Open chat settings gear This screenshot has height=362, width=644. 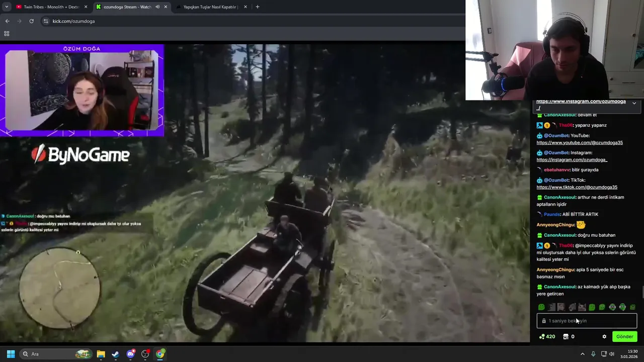(x=604, y=337)
